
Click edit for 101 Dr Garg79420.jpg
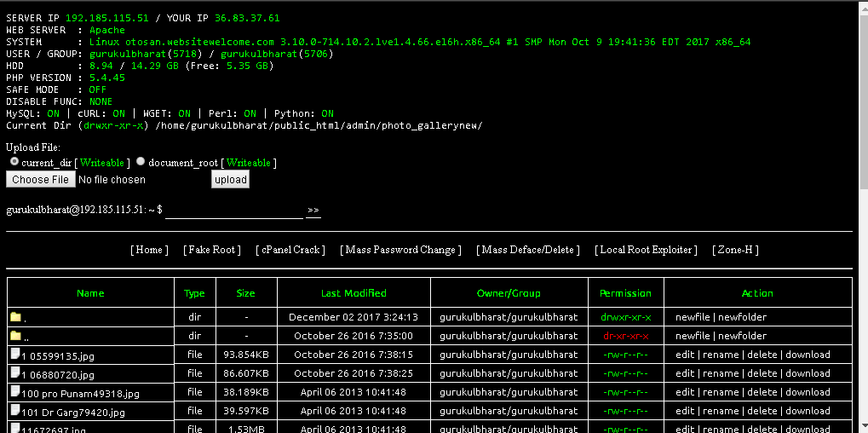point(685,412)
